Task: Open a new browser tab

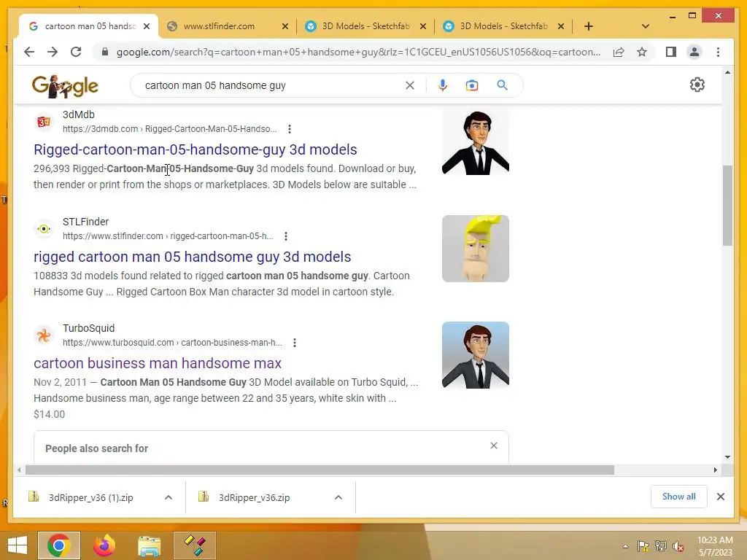Action: pos(589,26)
